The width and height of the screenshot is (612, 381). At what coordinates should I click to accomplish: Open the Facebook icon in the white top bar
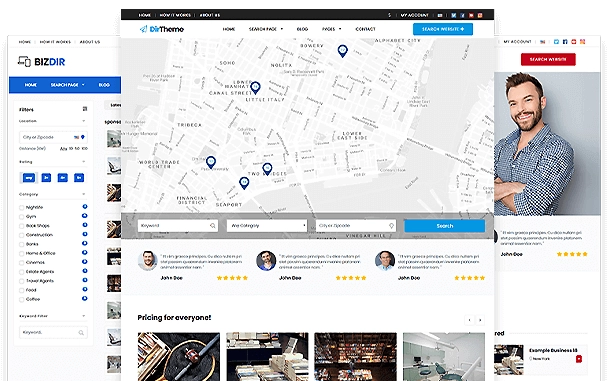click(x=565, y=41)
